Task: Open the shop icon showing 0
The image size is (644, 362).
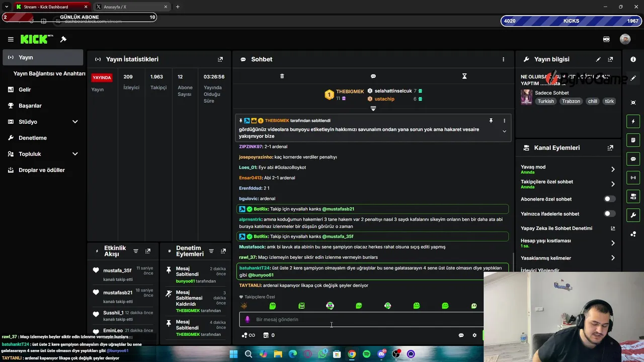Action: tap(269, 335)
